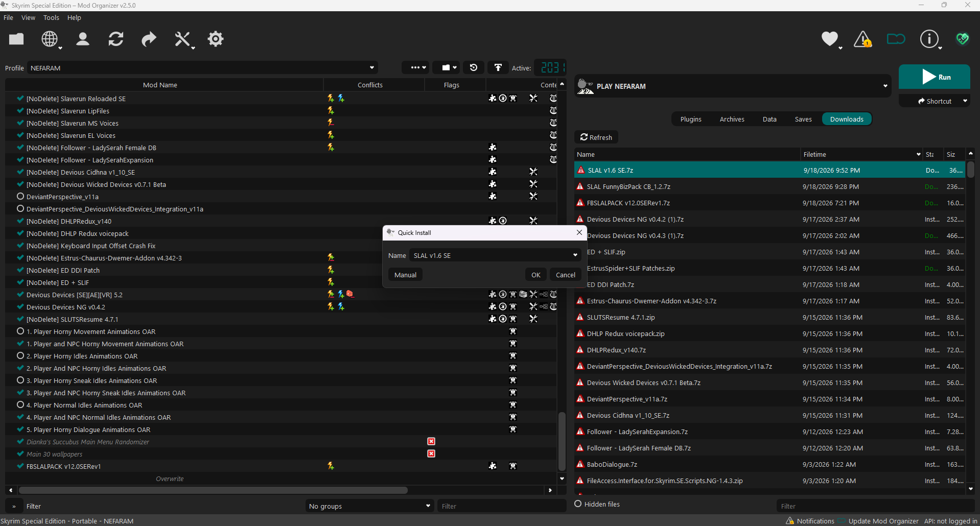Image resolution: width=980 pixels, height=526 pixels.
Task: Open the Shortcut dropdown
Action: 965,101
